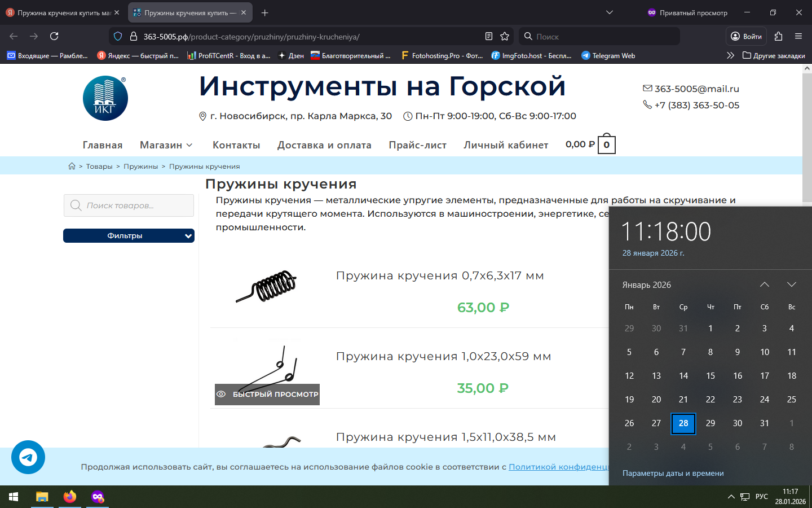Click the home breadcrumb icon
Viewport: 812px width, 508px height.
(72, 166)
